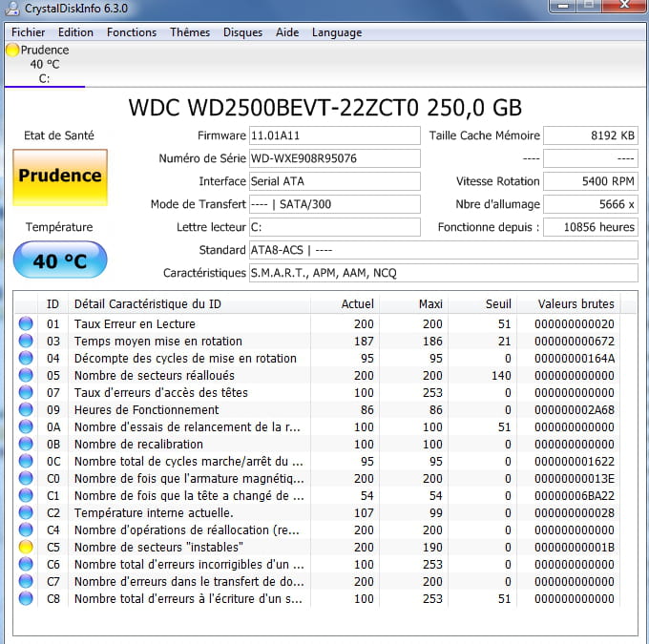Click the blue status icon for row C2
649x644 pixels.
[25, 512]
